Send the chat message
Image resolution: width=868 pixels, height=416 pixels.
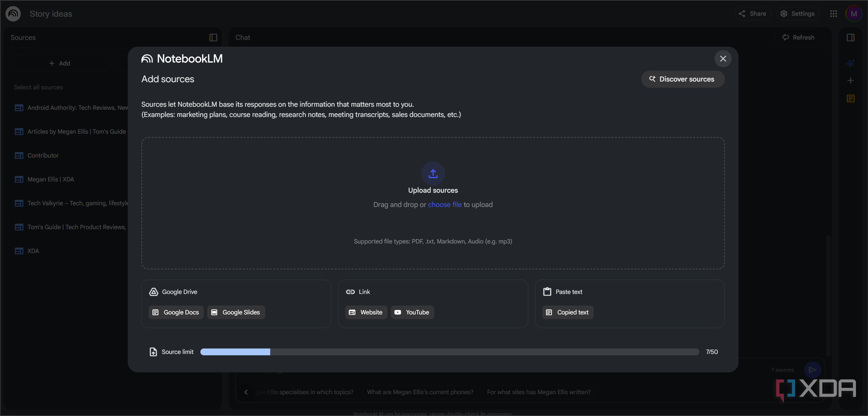coord(812,370)
